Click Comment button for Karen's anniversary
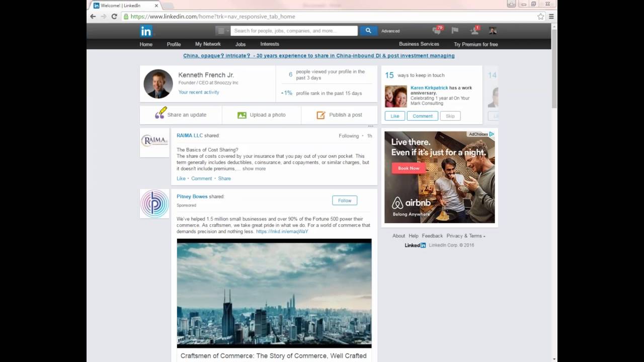Screen dimensions: 644x362 tap(423, 116)
